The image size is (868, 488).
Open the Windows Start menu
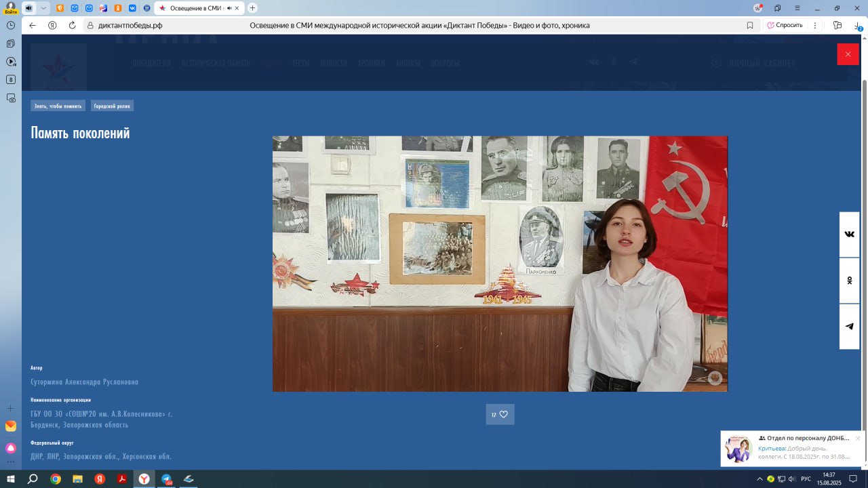(x=10, y=479)
